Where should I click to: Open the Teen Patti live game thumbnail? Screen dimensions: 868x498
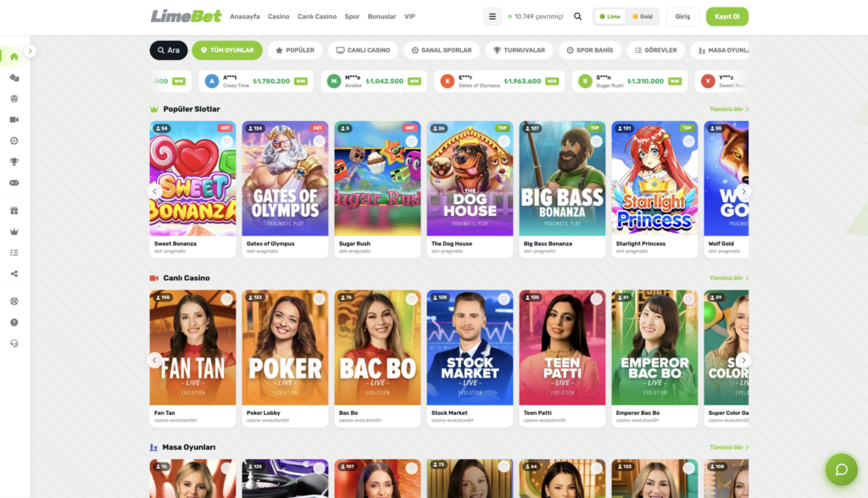pos(562,347)
